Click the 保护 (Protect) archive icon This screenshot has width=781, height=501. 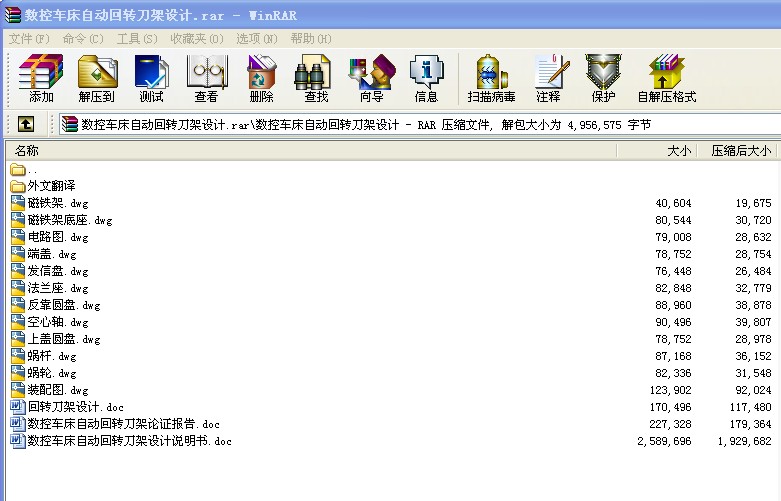pyautogui.click(x=603, y=78)
